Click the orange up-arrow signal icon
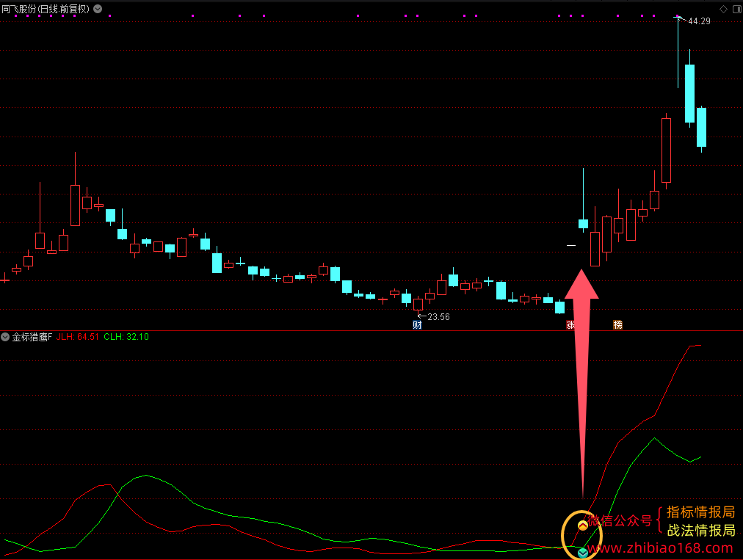The image size is (743, 560). 582,525
